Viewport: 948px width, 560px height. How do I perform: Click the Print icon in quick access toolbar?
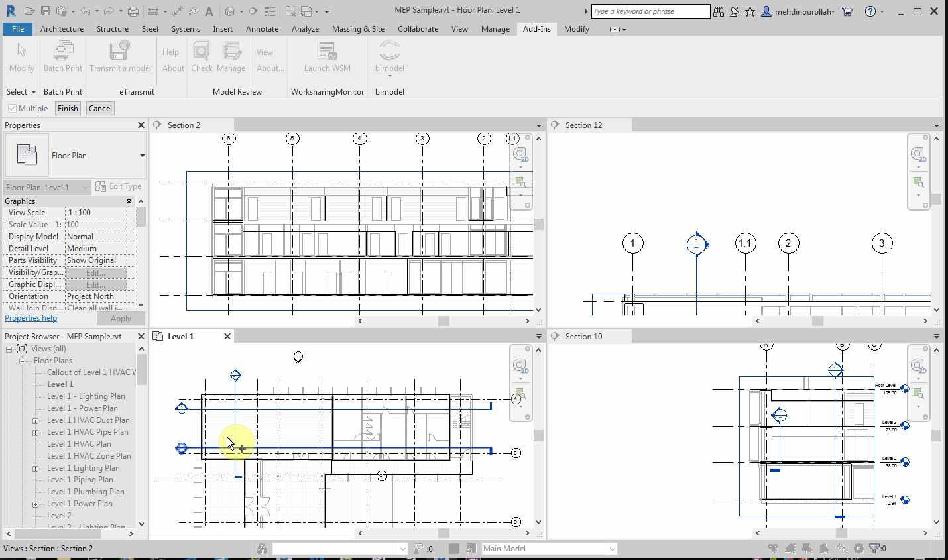click(133, 11)
